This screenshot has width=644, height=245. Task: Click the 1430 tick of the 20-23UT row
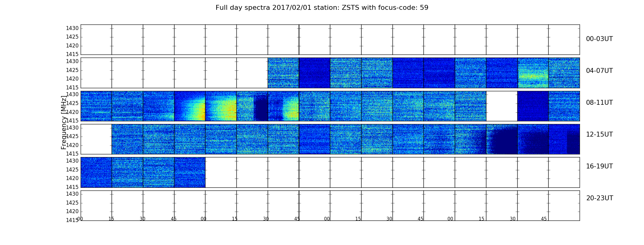tap(72, 194)
